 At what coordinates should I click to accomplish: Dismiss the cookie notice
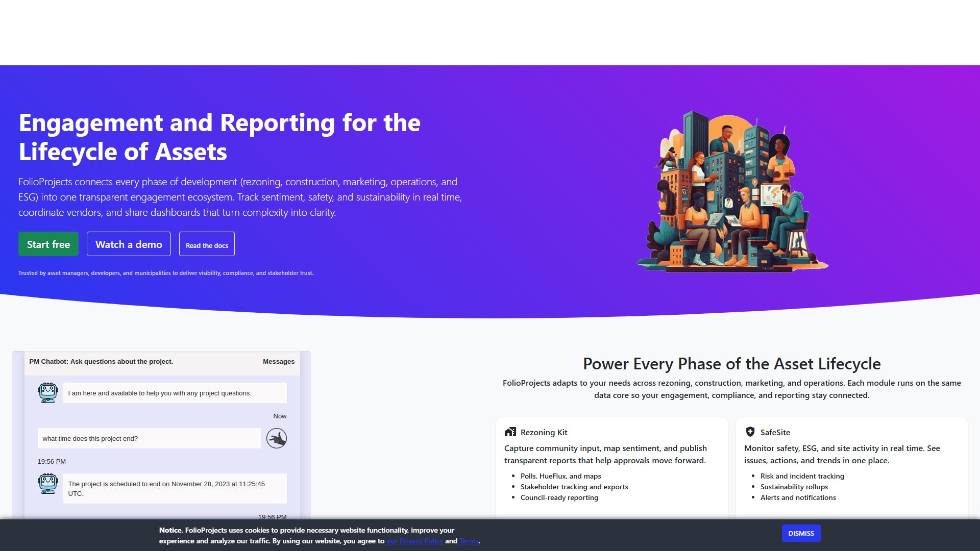pos(801,533)
